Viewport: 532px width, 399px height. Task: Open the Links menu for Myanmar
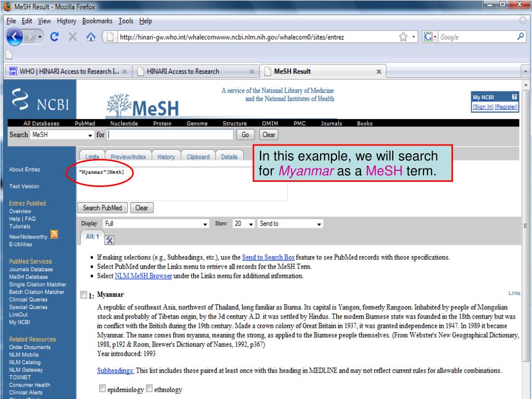coord(514,293)
